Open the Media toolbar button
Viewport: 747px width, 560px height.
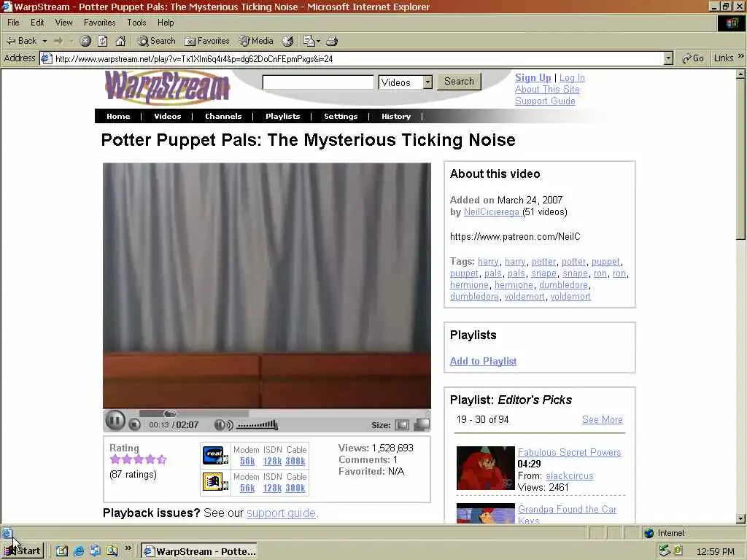[x=256, y=41]
